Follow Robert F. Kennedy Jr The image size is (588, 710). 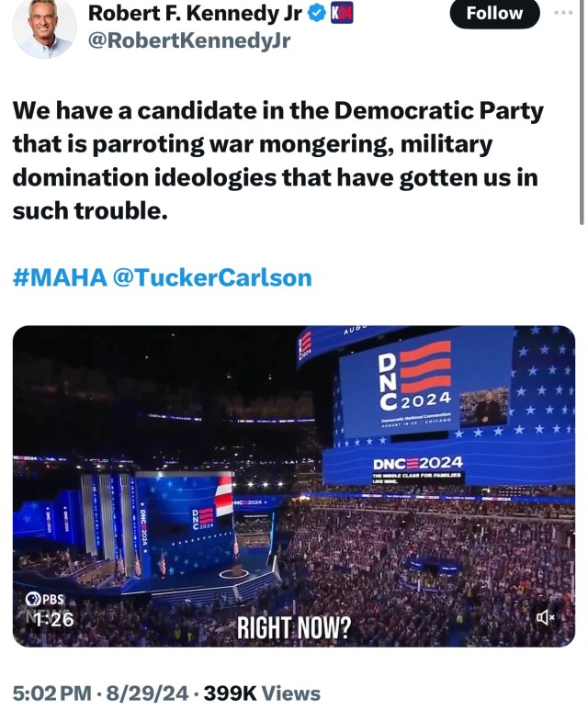click(494, 14)
